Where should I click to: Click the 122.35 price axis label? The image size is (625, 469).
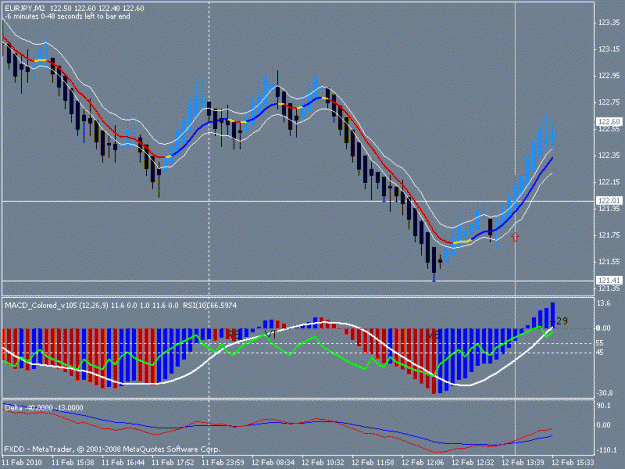[x=609, y=155]
